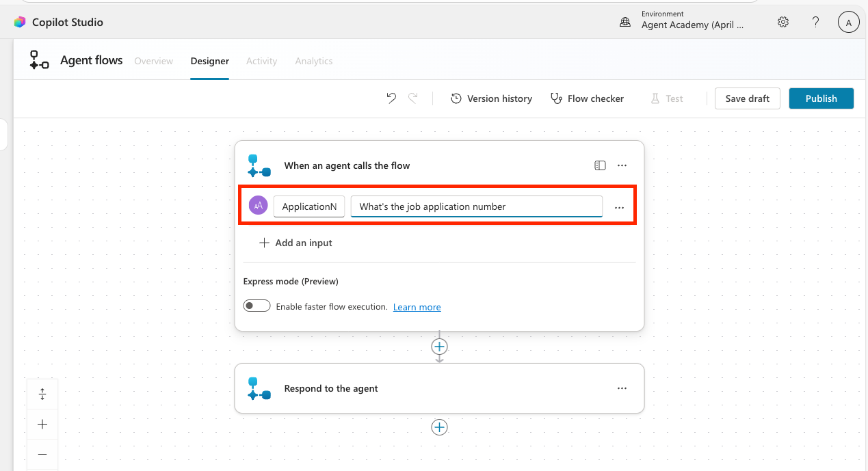Click the job application number description field
Screen dimensions: 868x471
coord(476,206)
